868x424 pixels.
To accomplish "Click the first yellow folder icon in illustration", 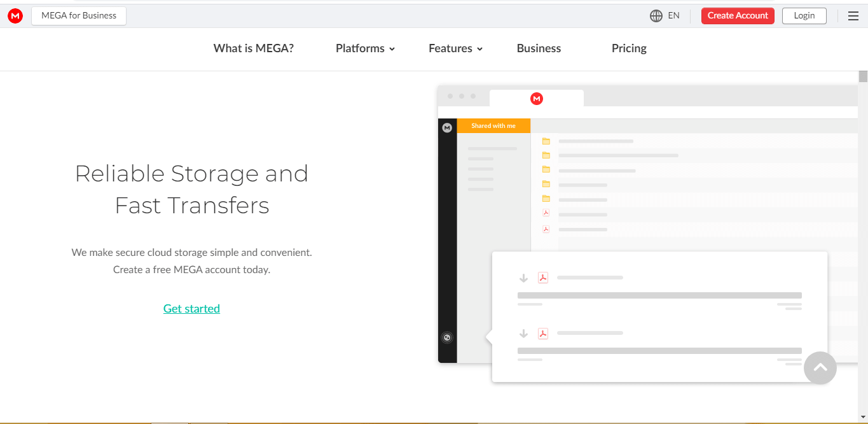I will pyautogui.click(x=546, y=141).
